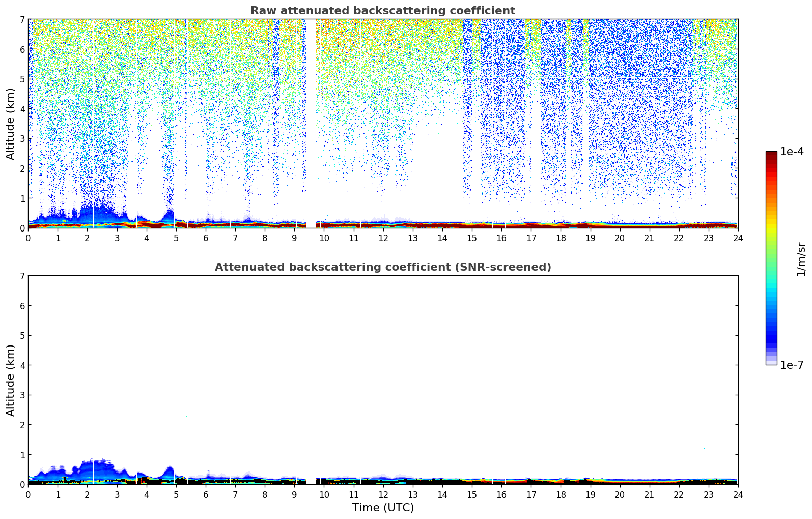Click altitude tick "2" on the SNR-screened plot
Screen dimensions: 812x519
[22, 425]
